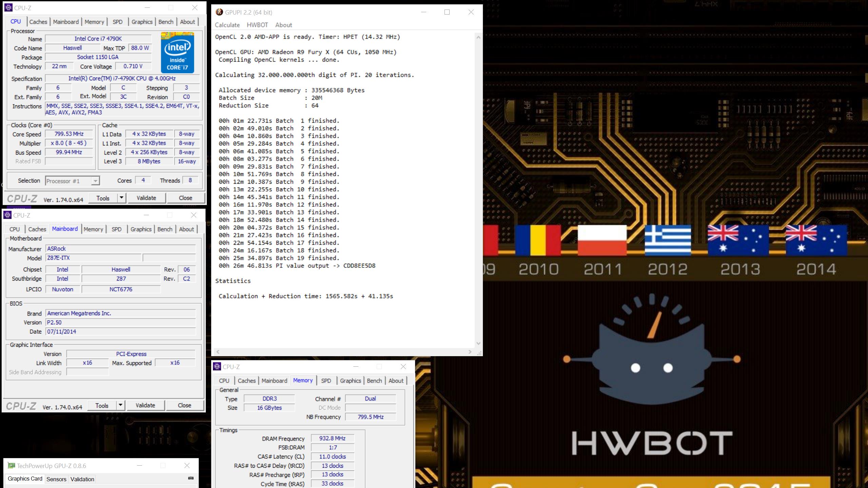Screen dimensions: 868x488
Task: Minimize the GPUPI window
Action: point(423,12)
